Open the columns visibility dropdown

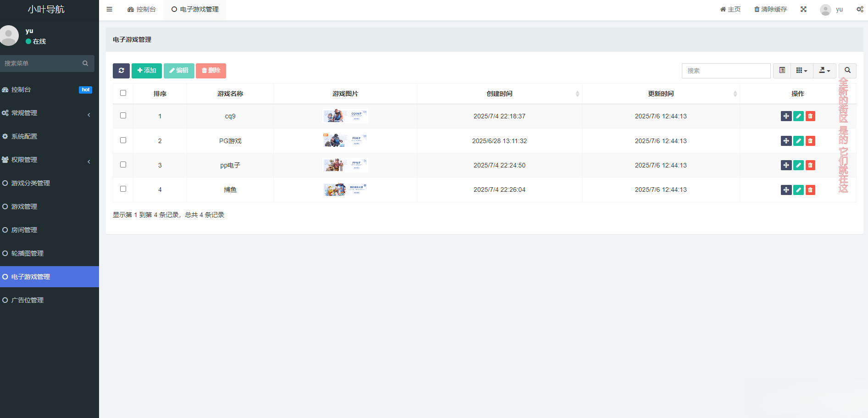point(802,71)
